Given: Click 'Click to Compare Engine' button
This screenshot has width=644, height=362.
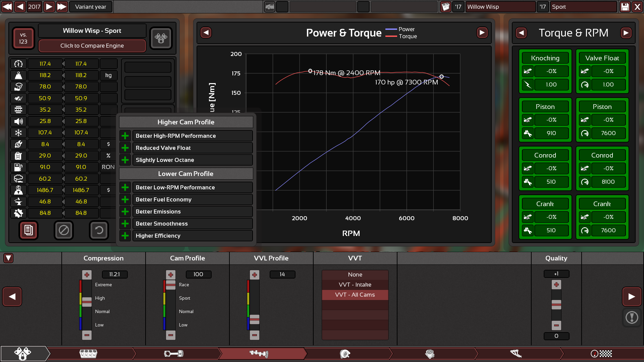Looking at the screenshot, I should click(92, 46).
